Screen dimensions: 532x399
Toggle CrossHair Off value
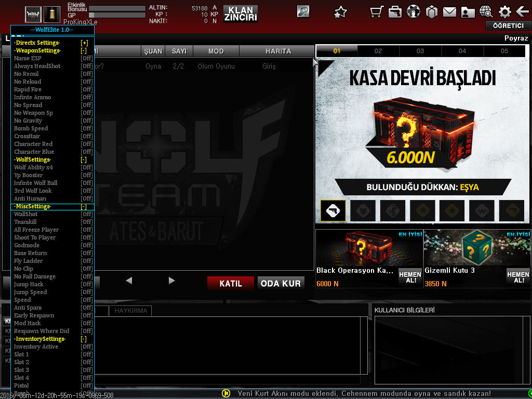pos(87,137)
